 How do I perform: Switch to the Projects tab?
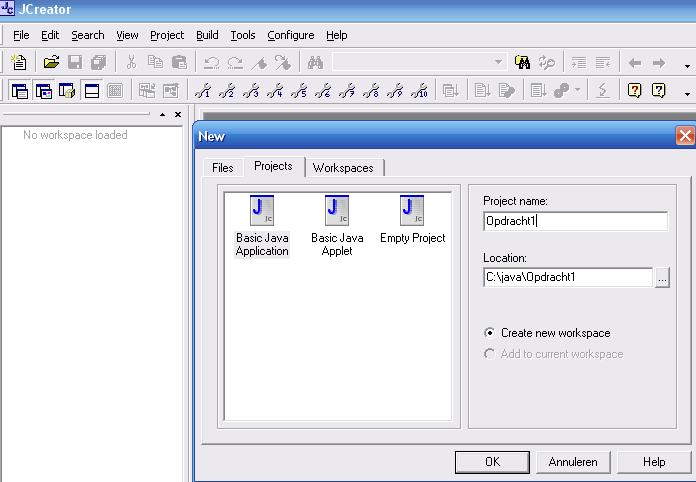point(273,166)
